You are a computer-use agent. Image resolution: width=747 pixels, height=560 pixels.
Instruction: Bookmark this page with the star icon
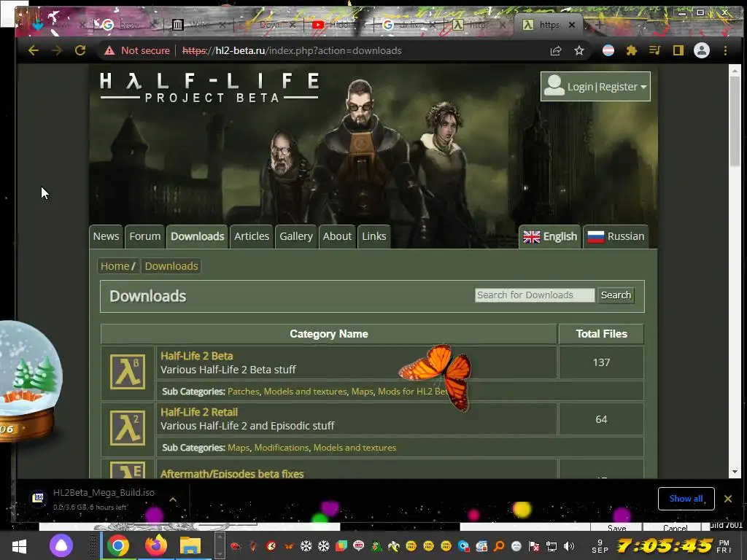[x=578, y=50]
